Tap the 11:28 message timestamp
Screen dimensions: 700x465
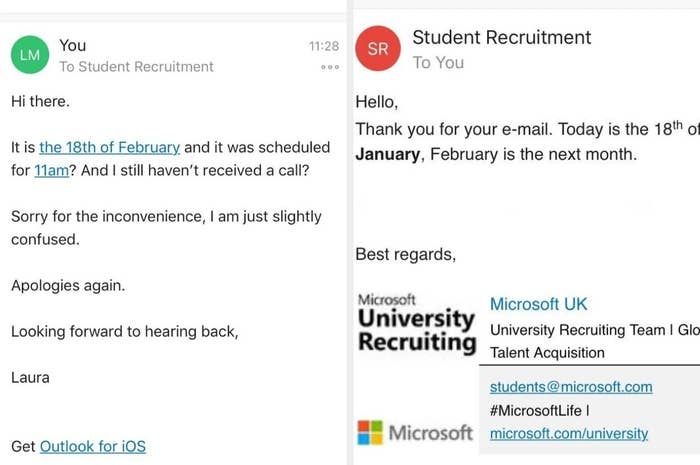tap(324, 46)
